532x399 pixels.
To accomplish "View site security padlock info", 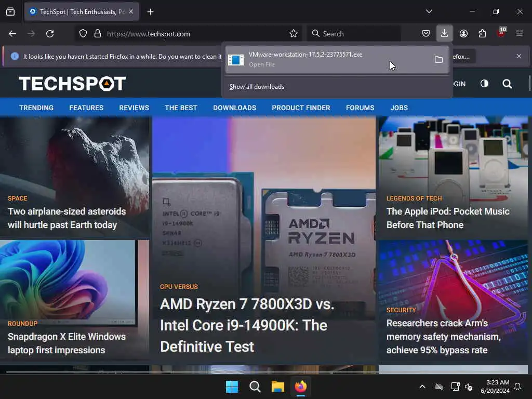I will tap(98, 34).
